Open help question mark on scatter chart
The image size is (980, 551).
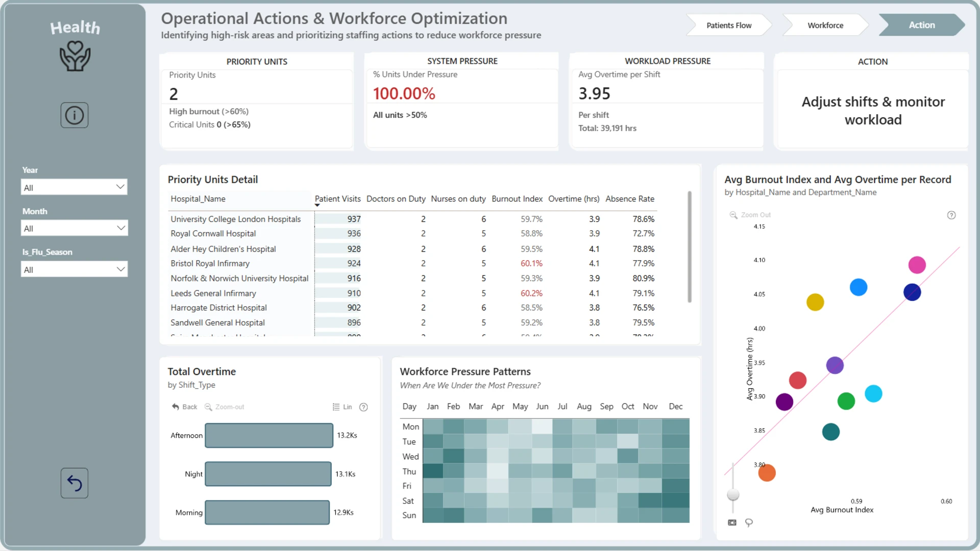click(951, 215)
